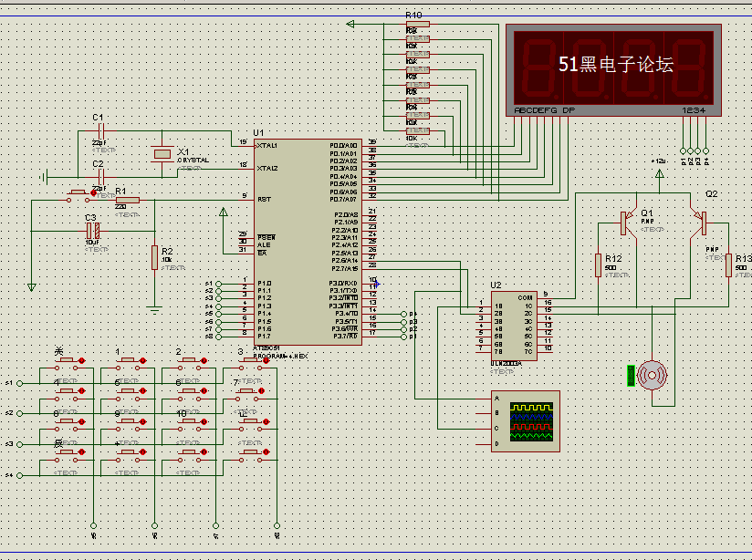This screenshot has height=560, width=752.
Task: Click the green motor load indicator
Action: pyautogui.click(x=631, y=375)
